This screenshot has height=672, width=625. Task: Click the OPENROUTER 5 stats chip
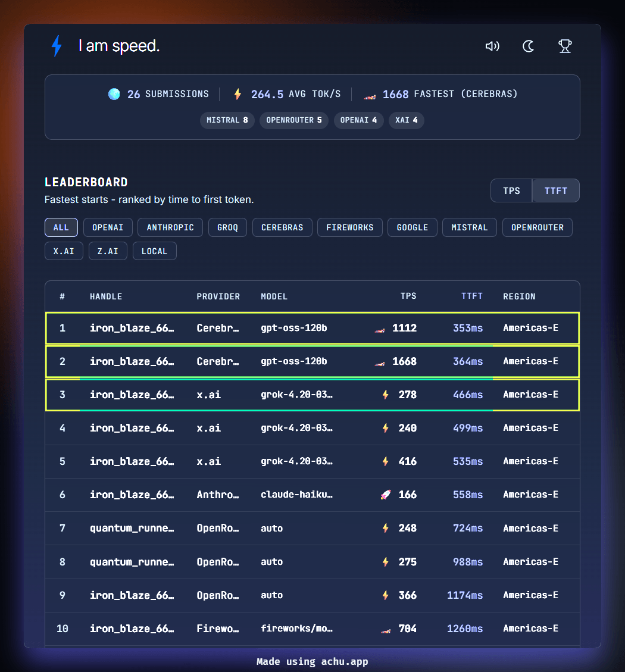coord(294,120)
